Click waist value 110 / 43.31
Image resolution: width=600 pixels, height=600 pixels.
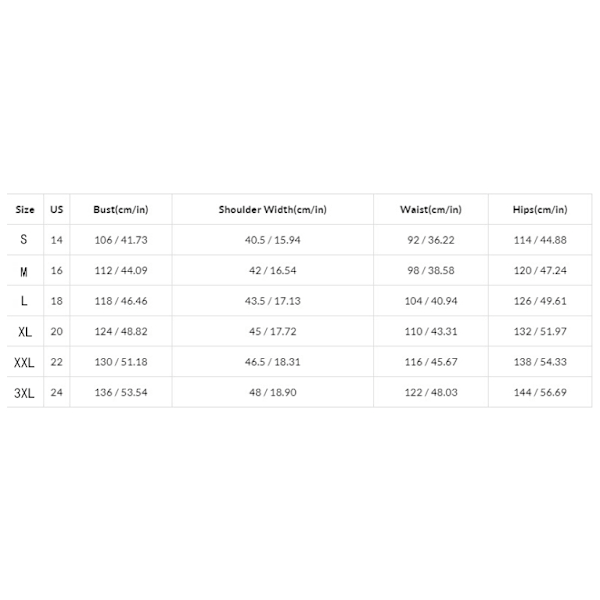(x=431, y=331)
